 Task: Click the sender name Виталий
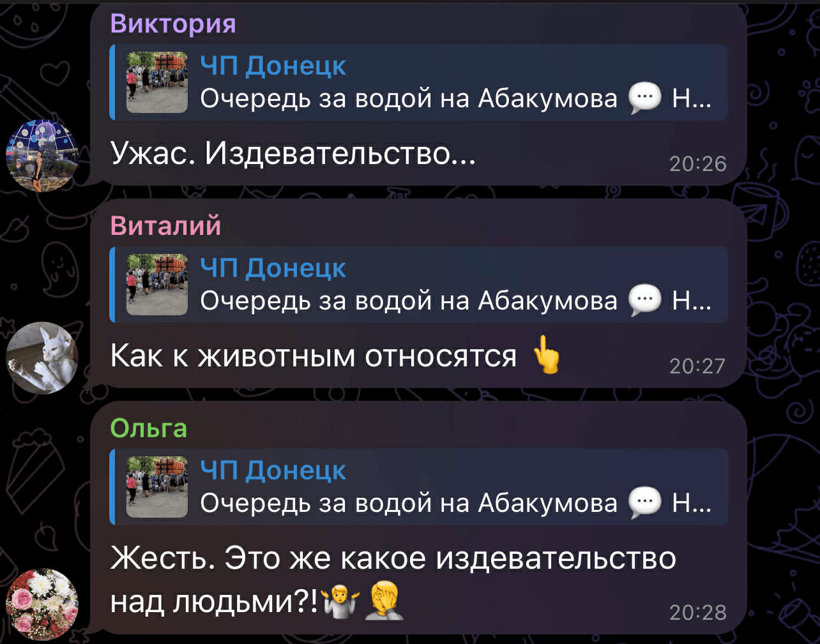click(165, 226)
